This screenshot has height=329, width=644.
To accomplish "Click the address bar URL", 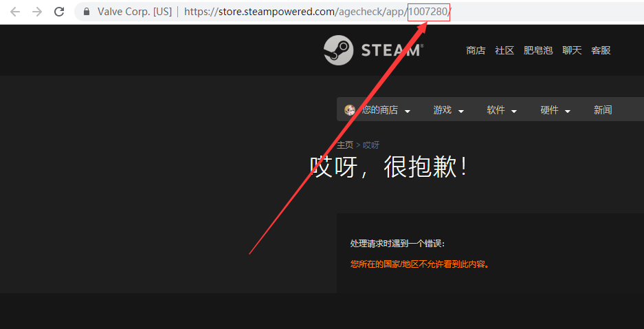I will coord(318,12).
